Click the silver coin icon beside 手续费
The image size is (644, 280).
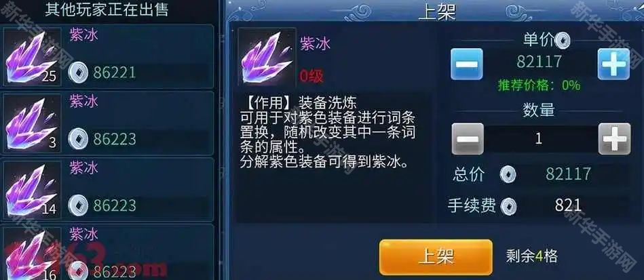tap(510, 205)
